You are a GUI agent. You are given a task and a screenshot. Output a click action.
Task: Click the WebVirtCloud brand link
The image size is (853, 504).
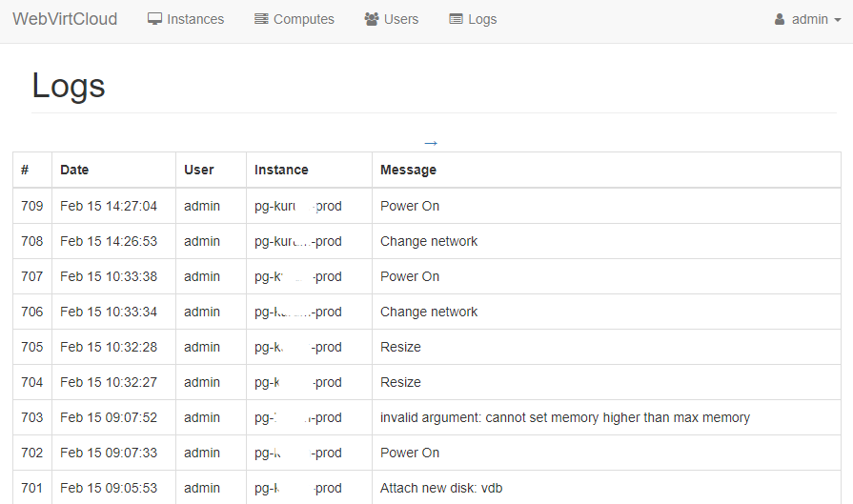tap(65, 19)
